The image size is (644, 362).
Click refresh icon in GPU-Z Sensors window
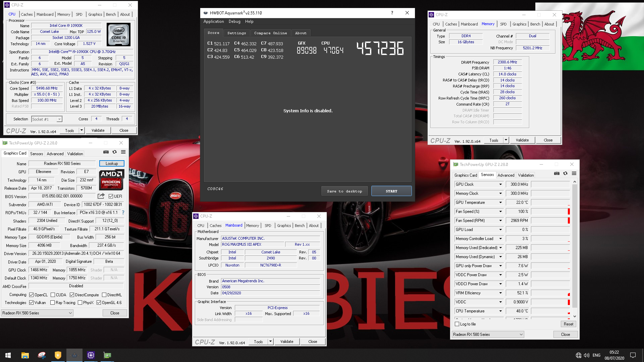tap(565, 173)
